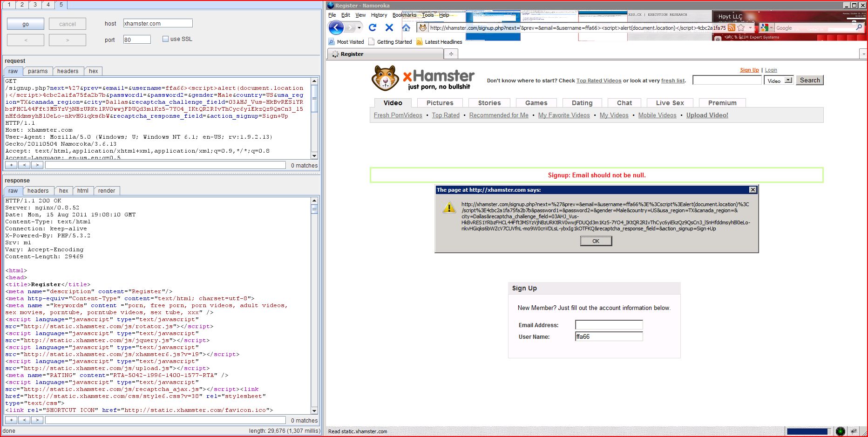The width and height of the screenshot is (868, 437).
Task: Open the Bookmarks menu in Namoroka
Action: (404, 15)
